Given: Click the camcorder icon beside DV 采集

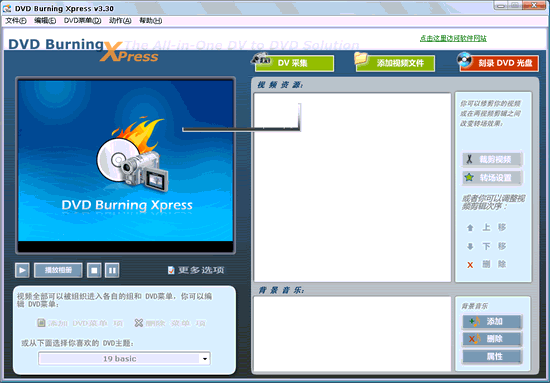Looking at the screenshot, I should pos(261,60).
